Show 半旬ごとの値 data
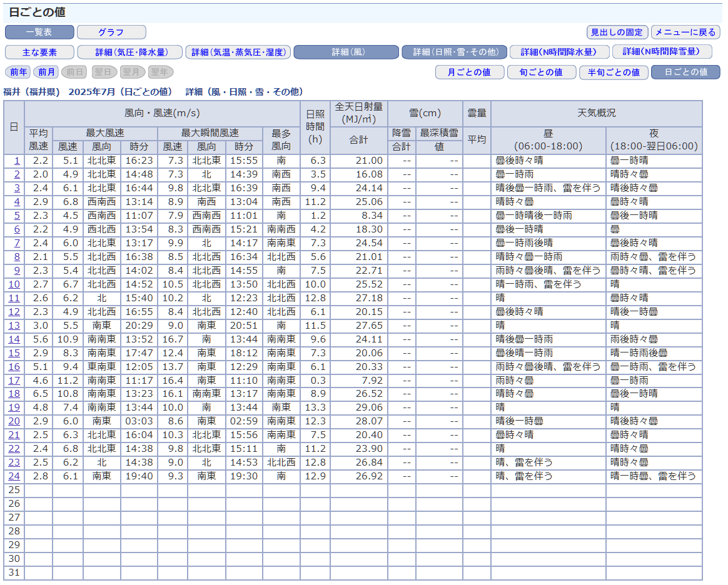728x585 pixels. coord(613,72)
